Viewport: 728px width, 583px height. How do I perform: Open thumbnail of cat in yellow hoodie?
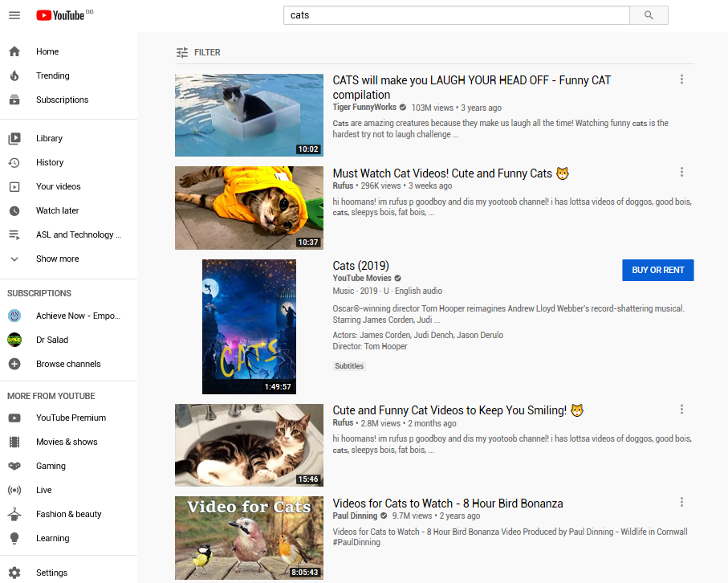[x=249, y=208]
